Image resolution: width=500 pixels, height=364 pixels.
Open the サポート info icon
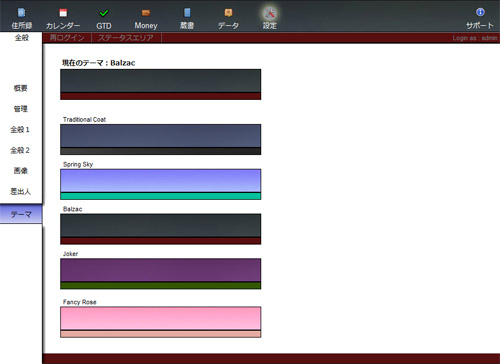pyautogui.click(x=480, y=12)
